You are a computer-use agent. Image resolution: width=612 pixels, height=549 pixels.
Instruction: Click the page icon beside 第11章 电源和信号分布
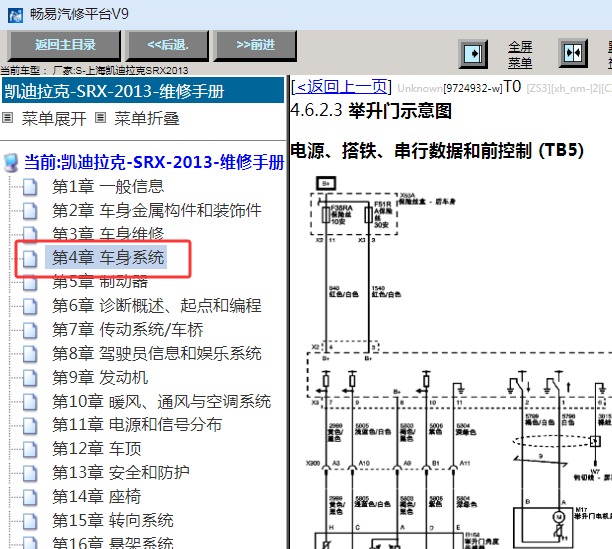pos(30,426)
